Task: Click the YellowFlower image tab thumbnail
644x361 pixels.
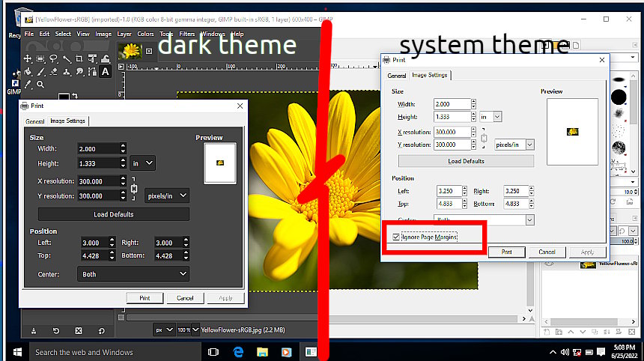Action: [x=130, y=51]
